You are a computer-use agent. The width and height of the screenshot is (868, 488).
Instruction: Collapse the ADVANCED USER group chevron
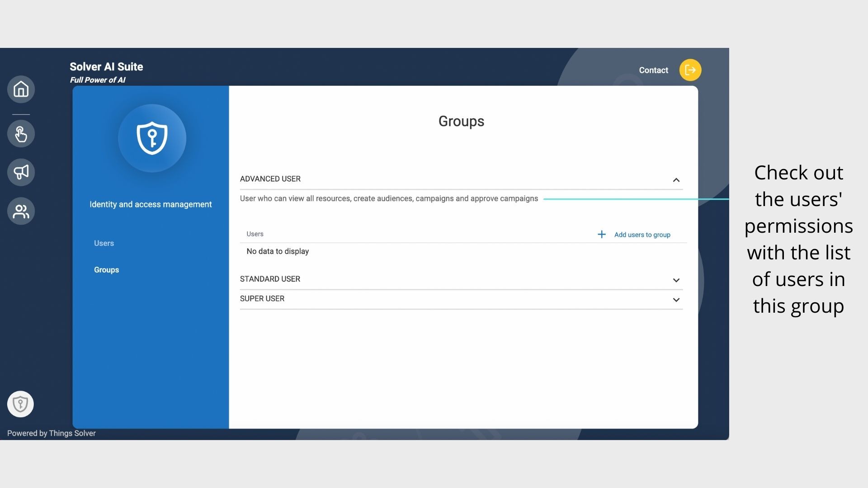(x=676, y=180)
